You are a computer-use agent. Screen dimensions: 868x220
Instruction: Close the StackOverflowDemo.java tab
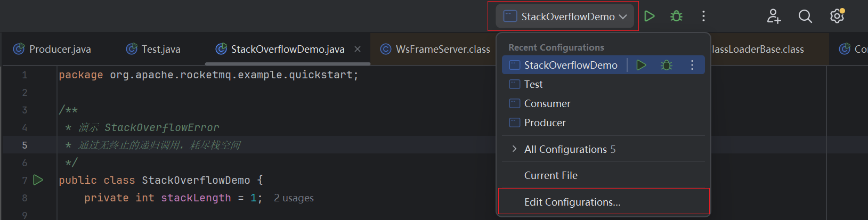pyautogui.click(x=358, y=49)
